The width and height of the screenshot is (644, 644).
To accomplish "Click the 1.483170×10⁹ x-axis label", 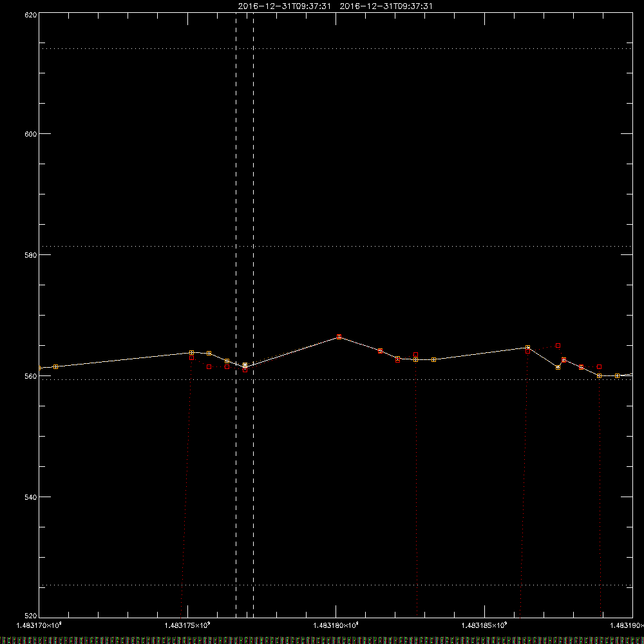I will coord(39,625).
